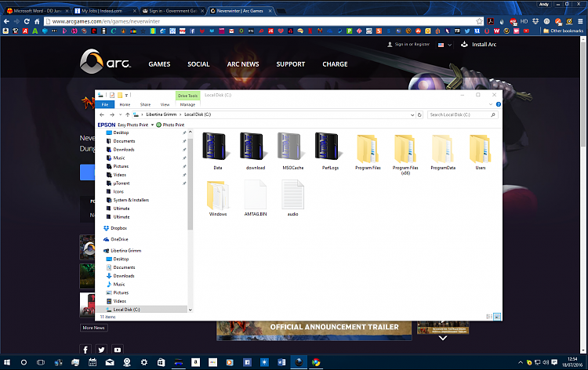Click Sign in or Register link
This screenshot has height=370, width=588.
click(408, 44)
